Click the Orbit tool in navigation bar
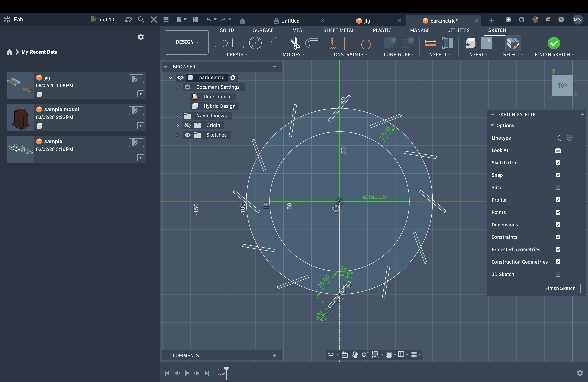The height and width of the screenshot is (382, 588). coord(331,355)
